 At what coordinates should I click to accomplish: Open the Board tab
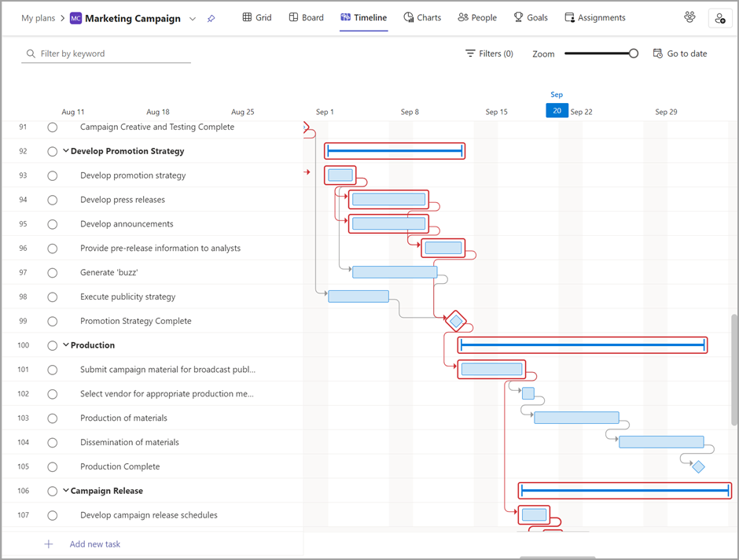tap(306, 17)
